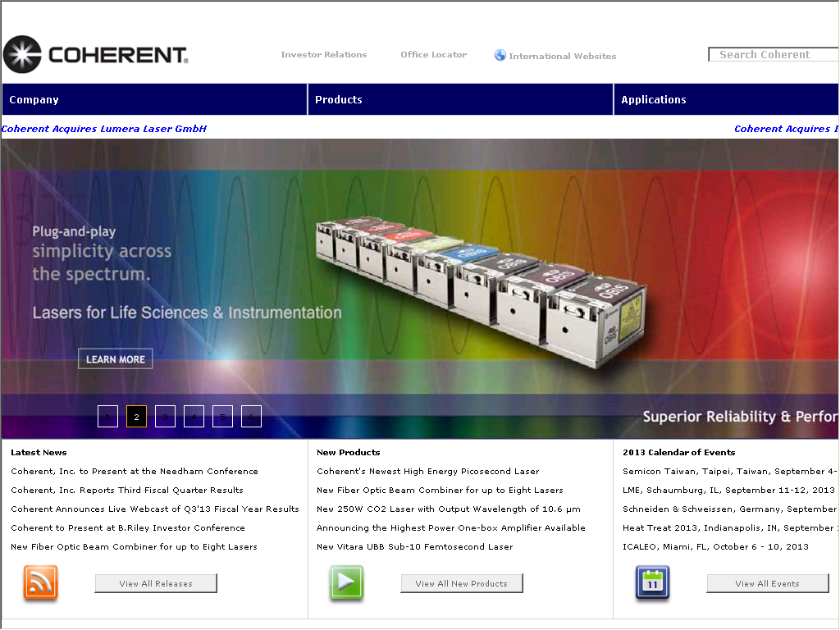Open 'Semicon Taiwan, Taipei' event
The width and height of the screenshot is (840, 630).
coord(730,472)
